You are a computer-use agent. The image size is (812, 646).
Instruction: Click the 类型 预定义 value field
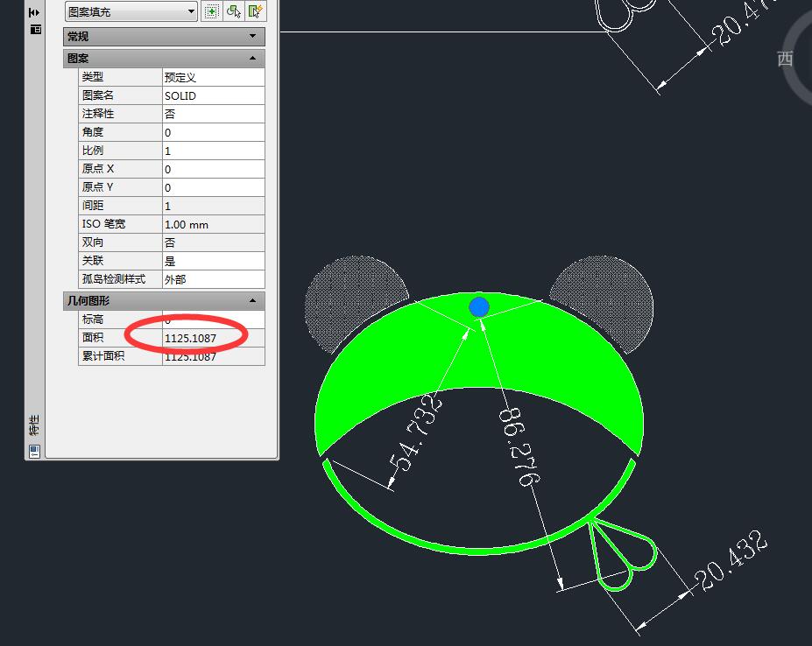[213, 77]
